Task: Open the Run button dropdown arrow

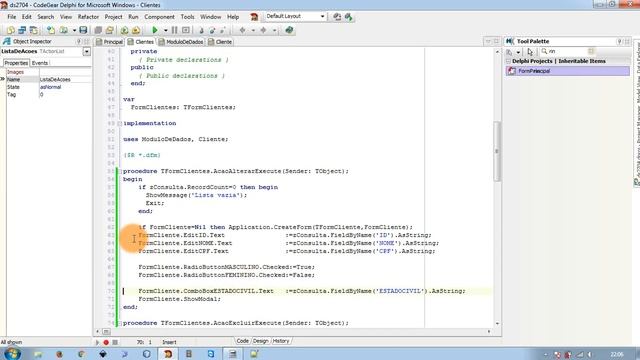Action: 165,30
